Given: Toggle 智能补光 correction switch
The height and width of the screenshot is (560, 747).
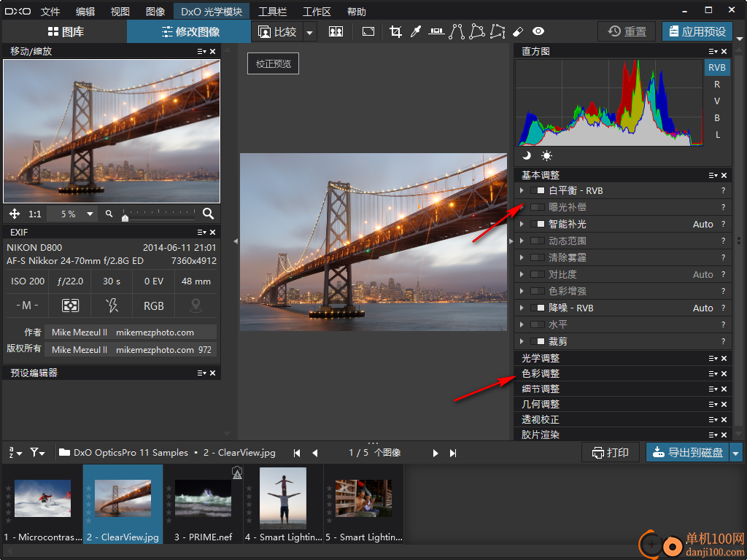Looking at the screenshot, I should (x=538, y=224).
